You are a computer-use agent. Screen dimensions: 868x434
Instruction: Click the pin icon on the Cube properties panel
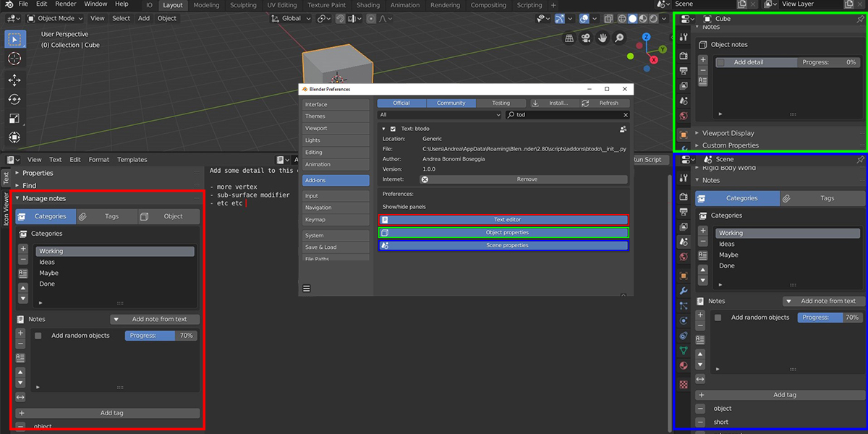click(860, 19)
